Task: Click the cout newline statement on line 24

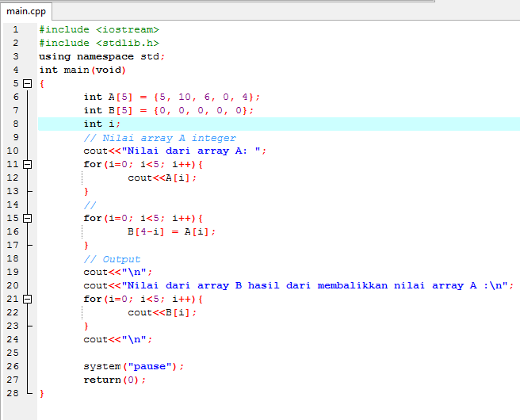Action: [118, 339]
